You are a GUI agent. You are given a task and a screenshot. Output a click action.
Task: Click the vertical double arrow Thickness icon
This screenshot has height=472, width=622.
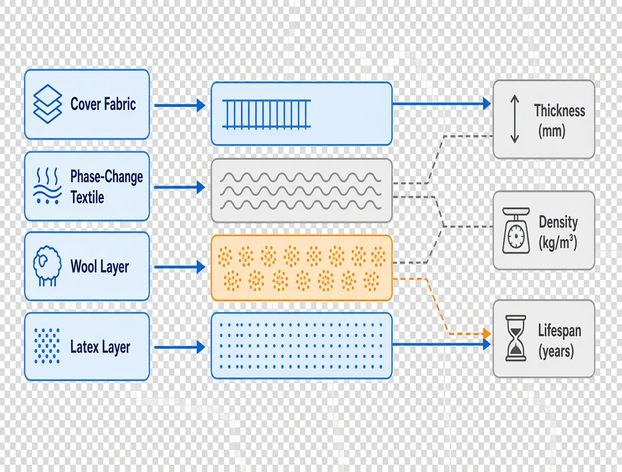point(514,119)
